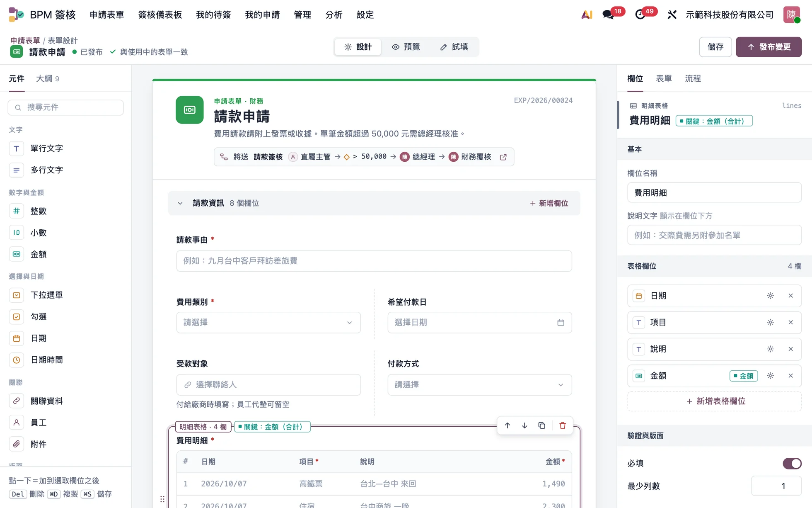
Task: Add 勾選 checkbox element
Action: (66, 317)
